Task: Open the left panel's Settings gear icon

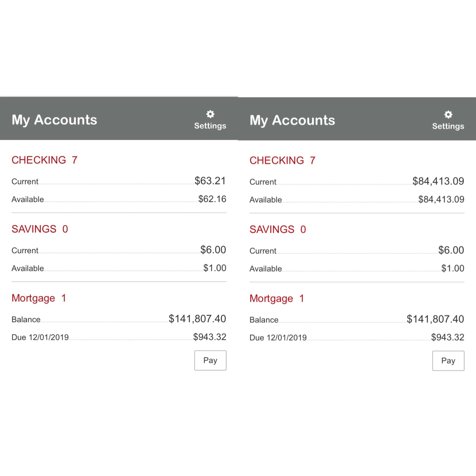Action: pyautogui.click(x=210, y=114)
